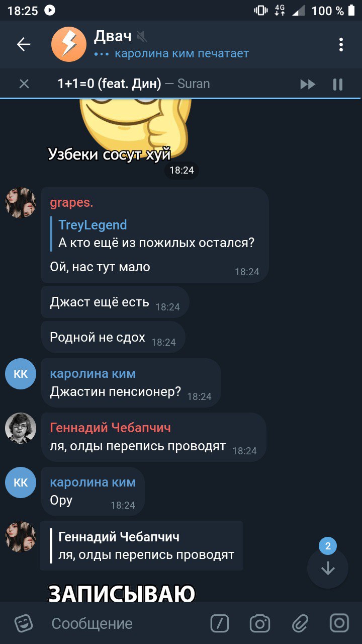Open the sticker and emoji panel
362x644 pixels.
[x=24, y=623]
